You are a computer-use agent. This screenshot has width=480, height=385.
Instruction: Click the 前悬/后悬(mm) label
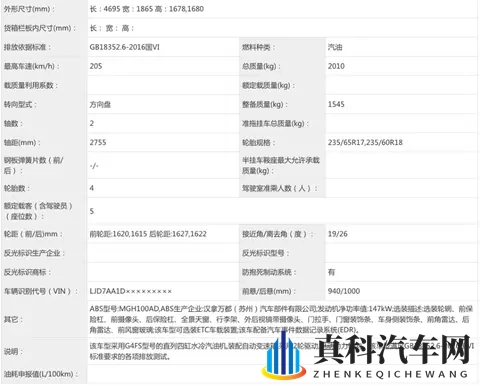click(268, 291)
